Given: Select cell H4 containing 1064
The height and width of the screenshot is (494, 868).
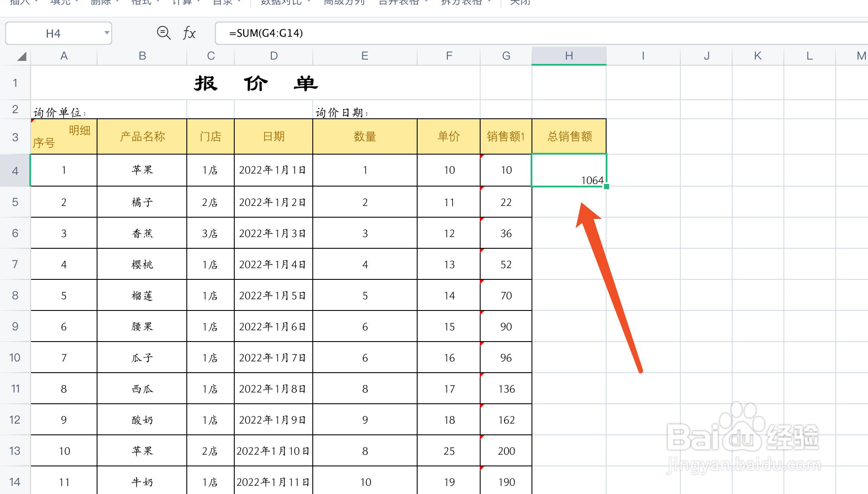Looking at the screenshot, I should 569,170.
